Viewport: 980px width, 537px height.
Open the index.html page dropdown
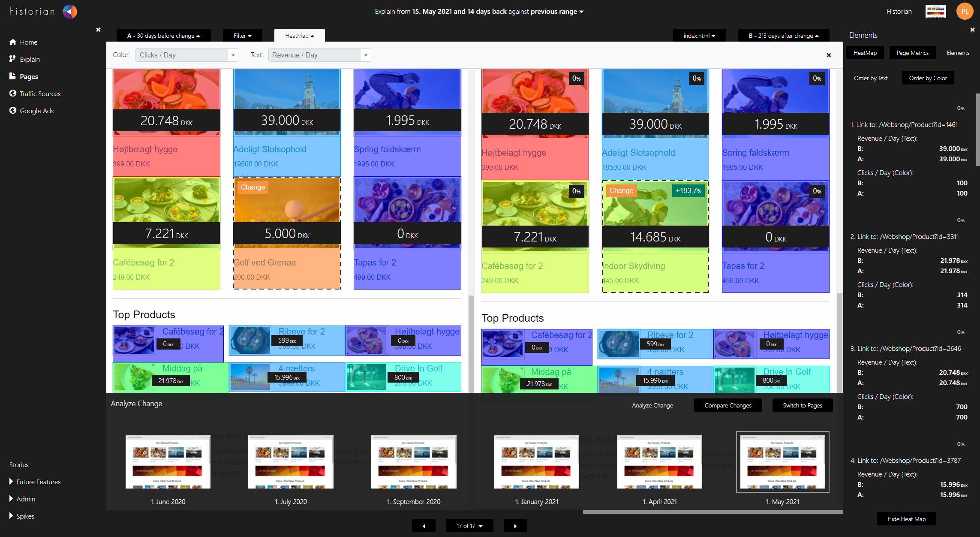(700, 36)
